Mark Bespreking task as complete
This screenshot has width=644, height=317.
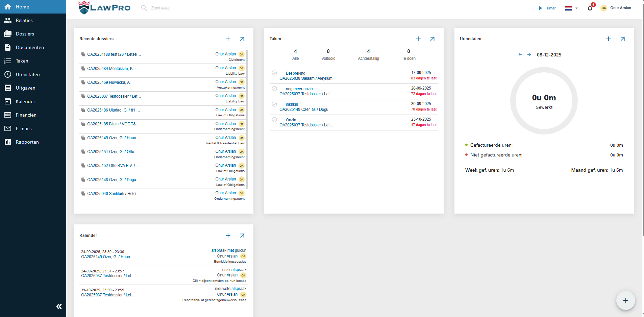(274, 73)
